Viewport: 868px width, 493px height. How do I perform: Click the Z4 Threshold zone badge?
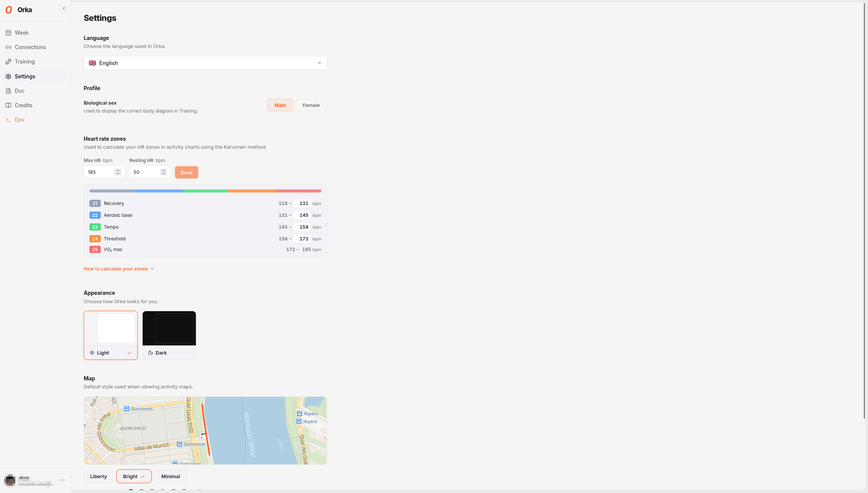click(95, 239)
